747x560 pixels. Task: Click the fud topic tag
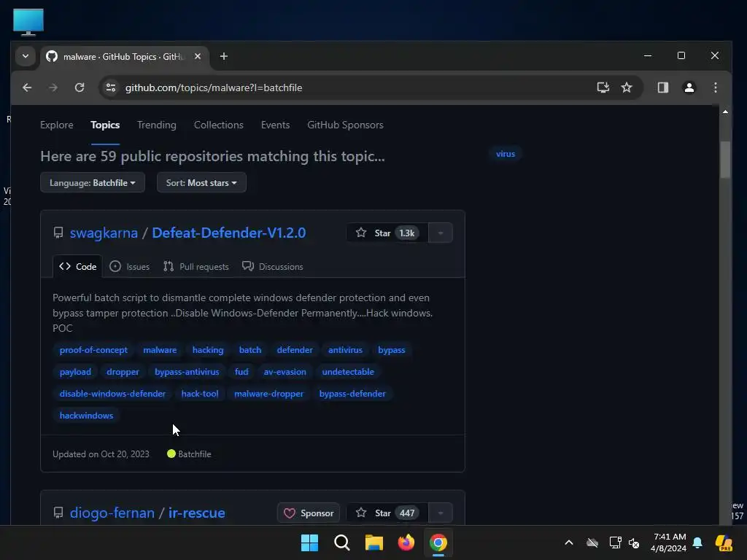(x=241, y=372)
